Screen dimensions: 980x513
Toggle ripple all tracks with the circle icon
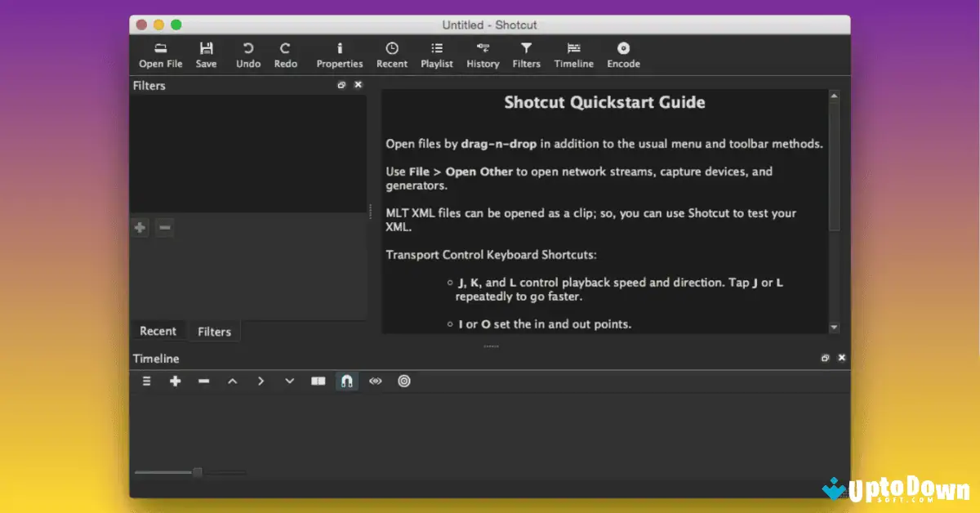403,381
